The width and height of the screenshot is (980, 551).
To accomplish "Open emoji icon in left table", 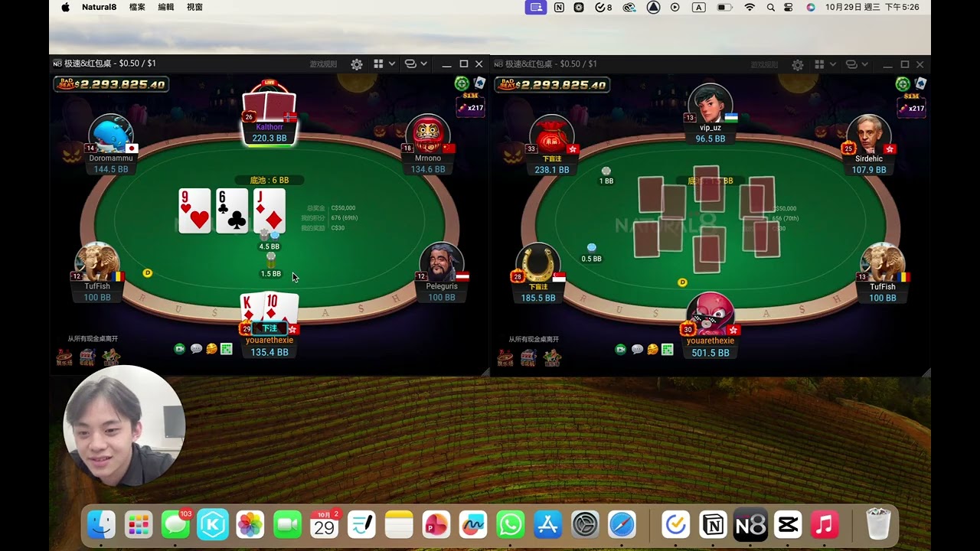I will (x=211, y=349).
